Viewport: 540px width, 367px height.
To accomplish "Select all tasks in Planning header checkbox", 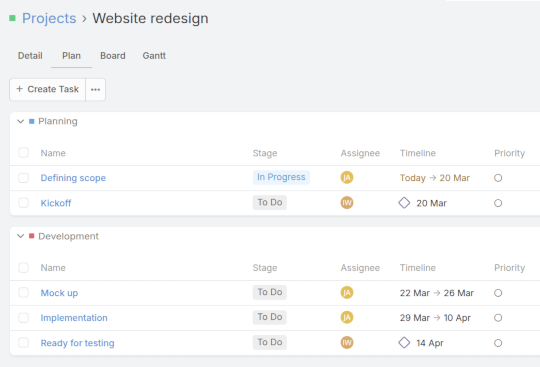I will (23, 153).
